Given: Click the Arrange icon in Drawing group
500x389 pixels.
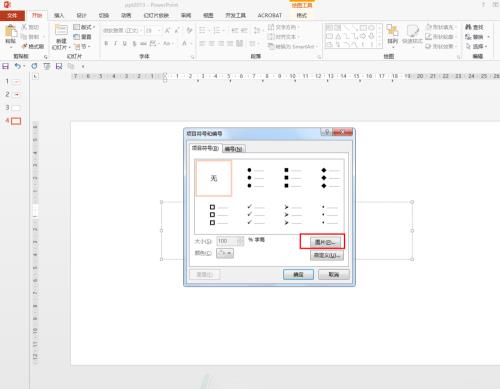Looking at the screenshot, I should coord(392,31).
